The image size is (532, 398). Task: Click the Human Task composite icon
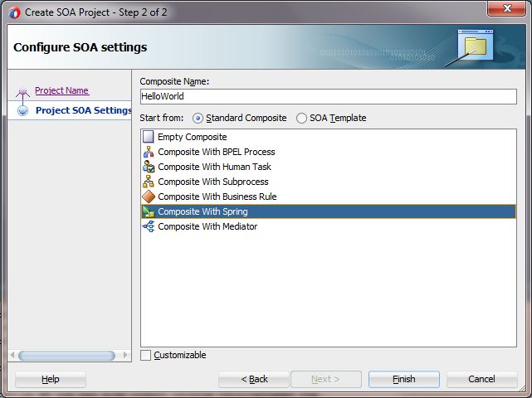pyautogui.click(x=149, y=167)
